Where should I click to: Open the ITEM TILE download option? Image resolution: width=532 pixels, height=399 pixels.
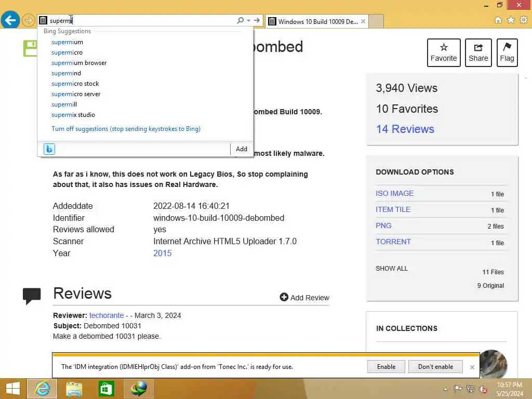click(393, 209)
